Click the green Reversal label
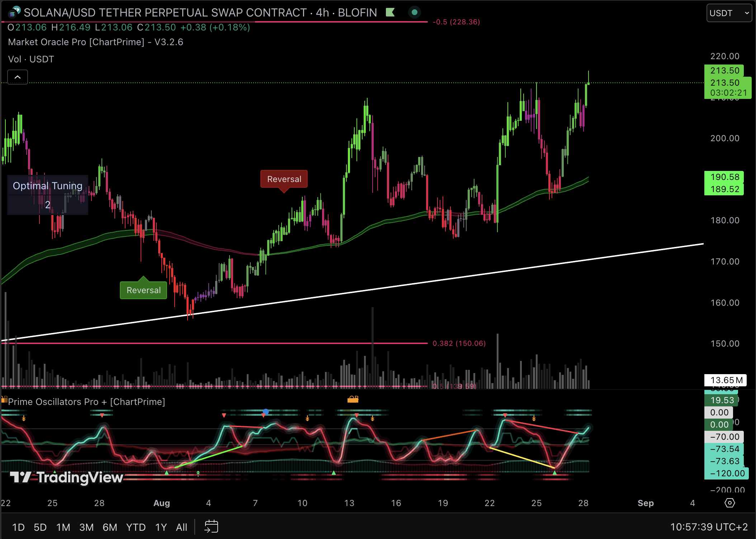Image resolution: width=756 pixels, height=539 pixels. click(143, 290)
